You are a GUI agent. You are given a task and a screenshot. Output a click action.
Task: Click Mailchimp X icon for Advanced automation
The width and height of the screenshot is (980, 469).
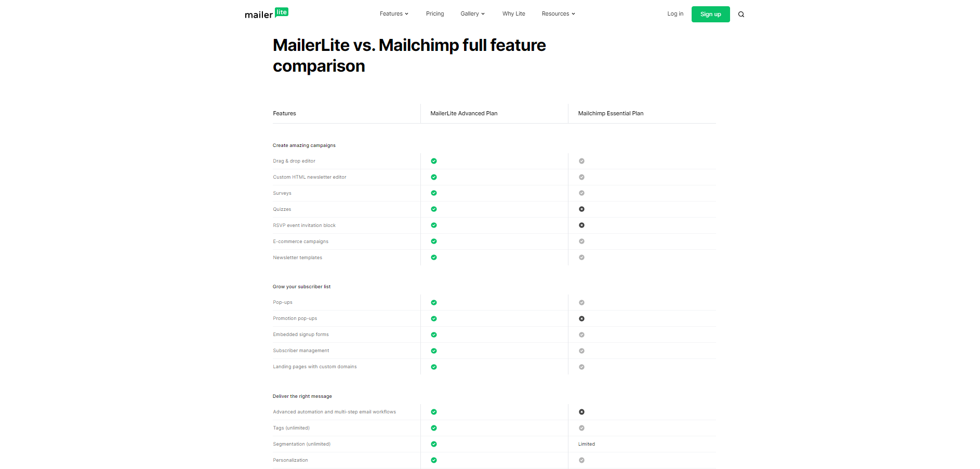click(x=581, y=412)
